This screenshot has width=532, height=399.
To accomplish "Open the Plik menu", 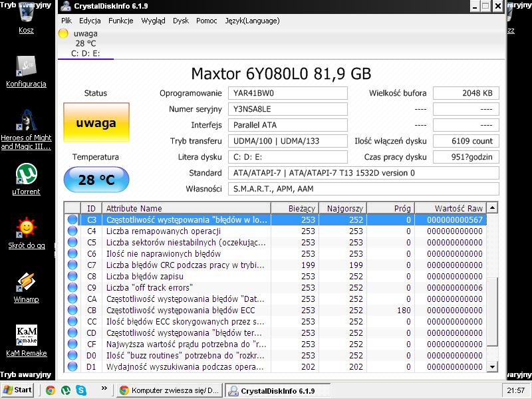I will [66, 21].
